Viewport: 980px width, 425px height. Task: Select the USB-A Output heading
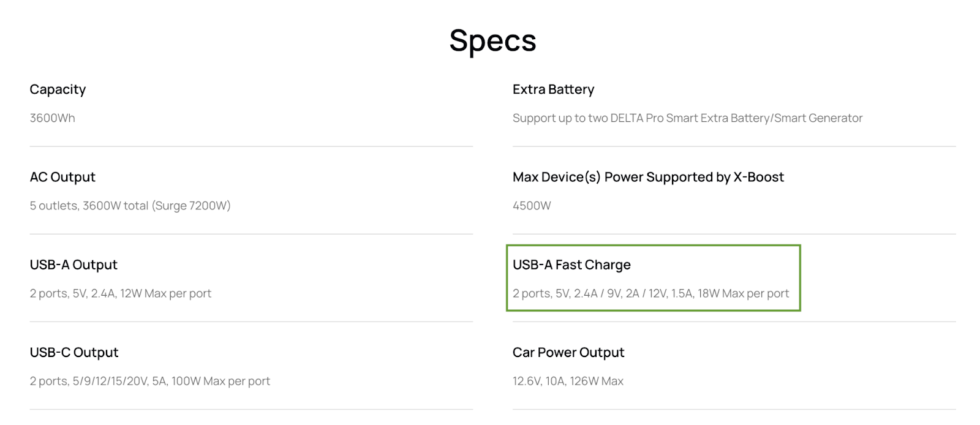73,265
